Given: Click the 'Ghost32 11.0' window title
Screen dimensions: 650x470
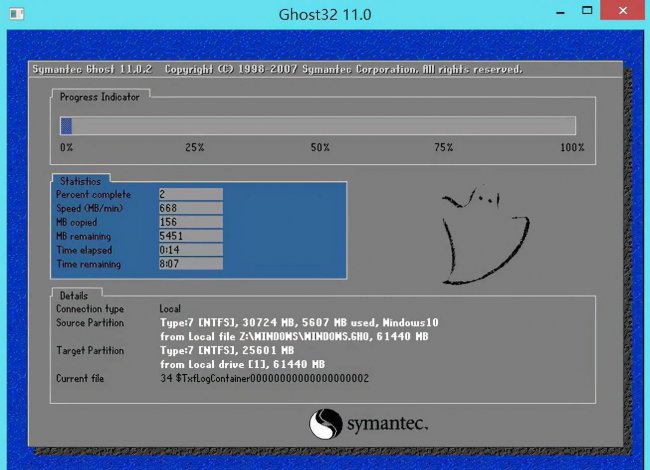Looking at the screenshot, I should coord(325,15).
